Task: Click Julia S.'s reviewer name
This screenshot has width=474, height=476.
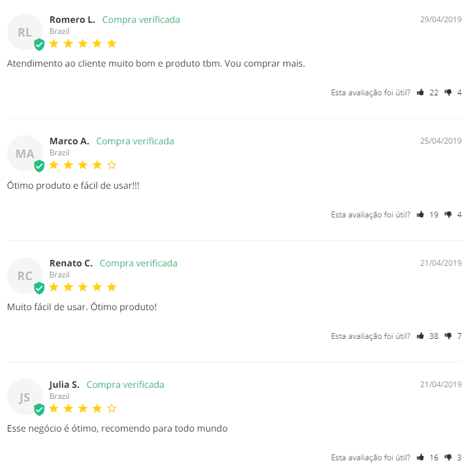Action: pyautogui.click(x=64, y=385)
